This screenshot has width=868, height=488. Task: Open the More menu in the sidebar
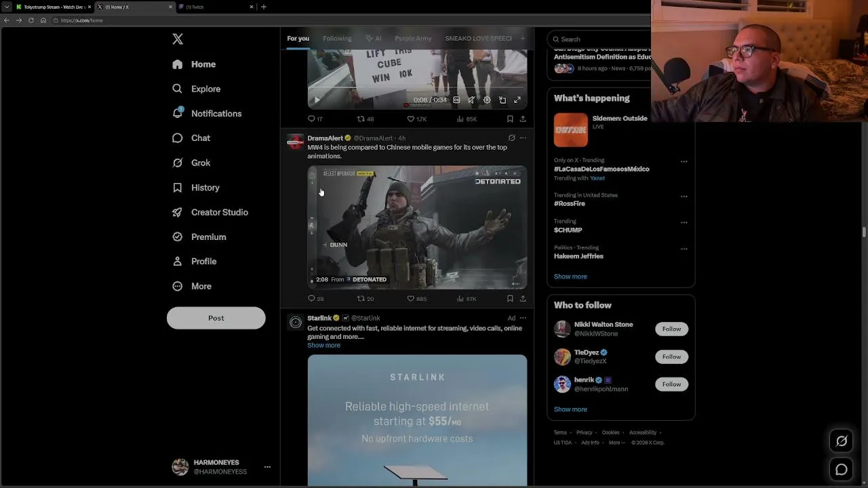click(192, 286)
